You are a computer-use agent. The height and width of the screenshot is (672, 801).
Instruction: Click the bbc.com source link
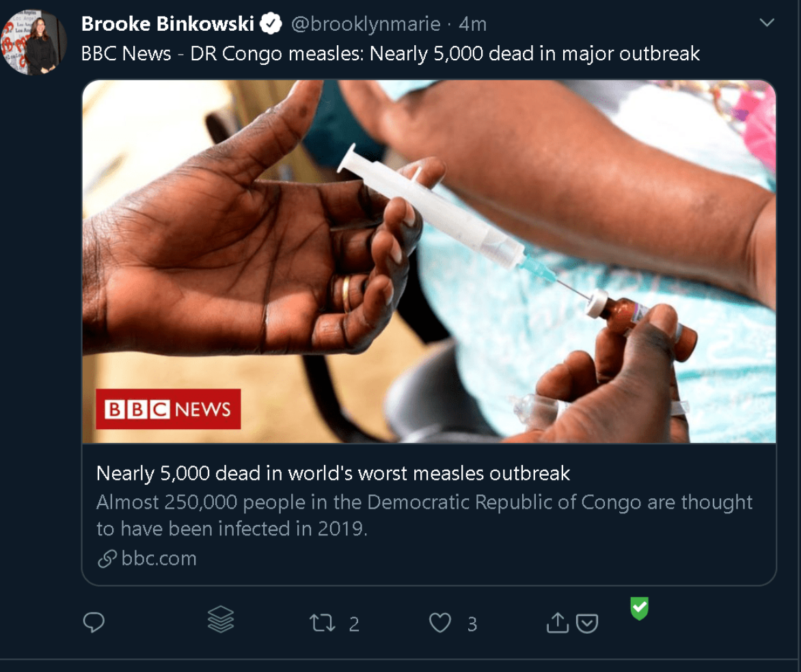pos(159,559)
